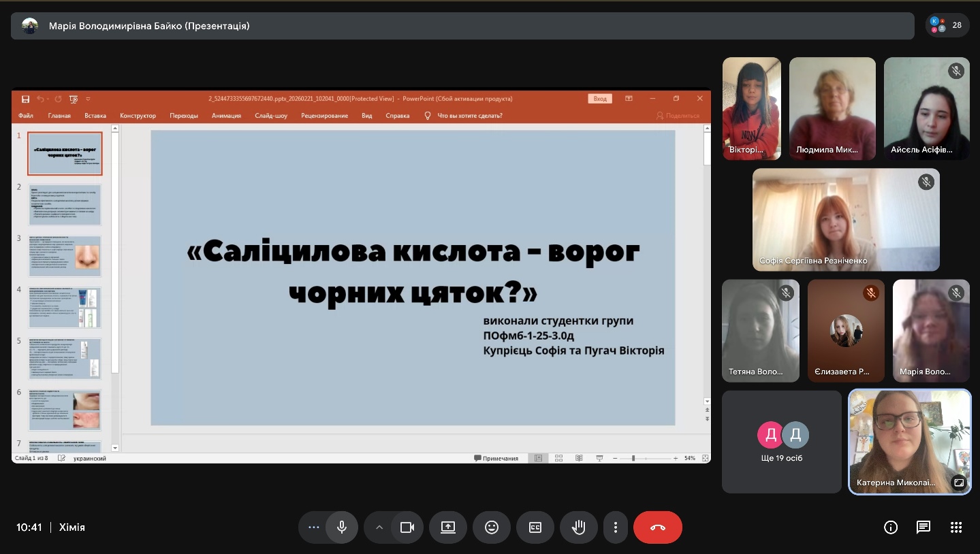The width and height of the screenshot is (980, 554).
Task: Click the 'Ще 19 осіб' tile
Action: coord(782,442)
